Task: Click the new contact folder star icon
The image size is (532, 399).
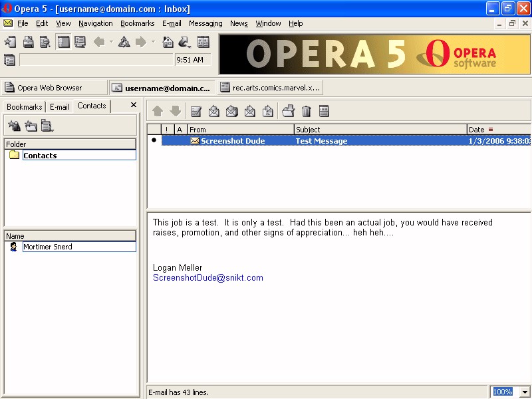Action: pyautogui.click(x=31, y=126)
